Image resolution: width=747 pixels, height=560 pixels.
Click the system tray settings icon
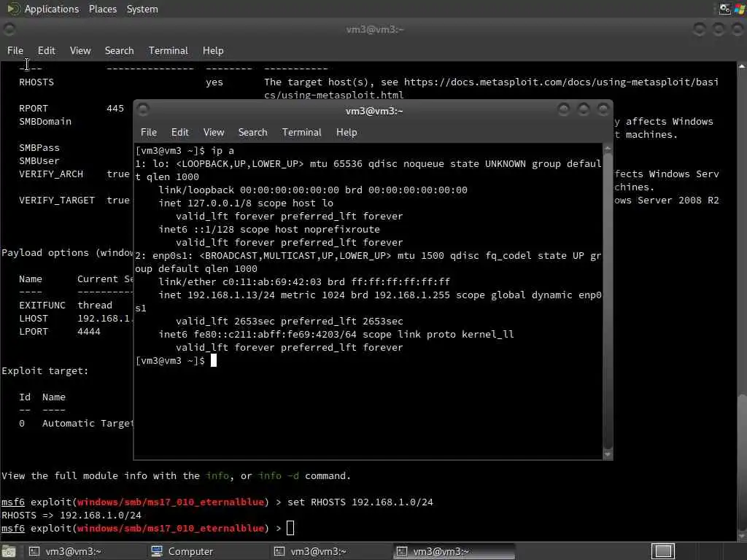(724, 9)
